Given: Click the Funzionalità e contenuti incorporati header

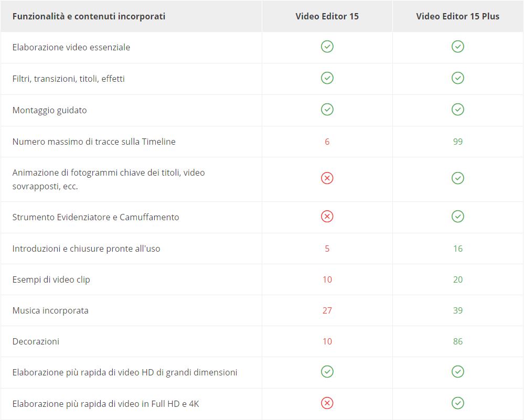Looking at the screenshot, I should coord(89,16).
